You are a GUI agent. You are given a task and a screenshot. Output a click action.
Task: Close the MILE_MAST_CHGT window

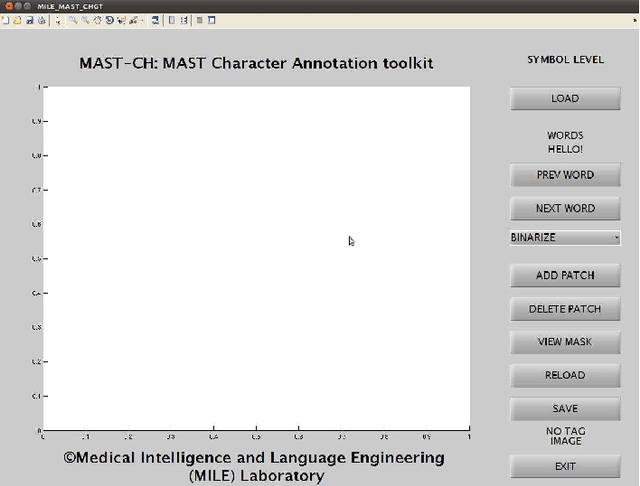pos(9,6)
